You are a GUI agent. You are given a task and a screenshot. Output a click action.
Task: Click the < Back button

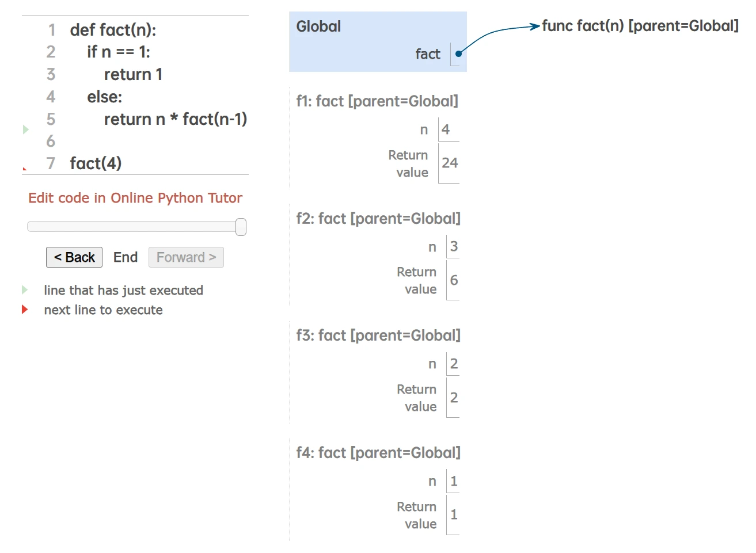[74, 257]
